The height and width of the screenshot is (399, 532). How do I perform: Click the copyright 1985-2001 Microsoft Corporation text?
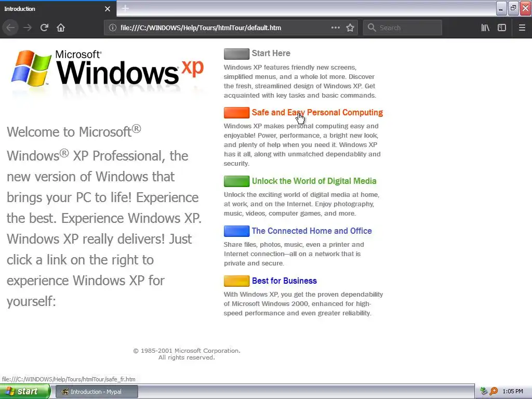187,351
